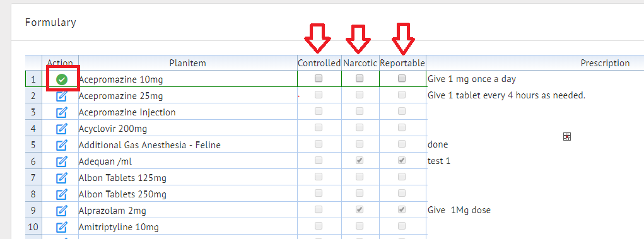Viewport: 644px width, 239px height.
Task: Select the Albon Tablets 125mg name cell
Action: click(188, 177)
